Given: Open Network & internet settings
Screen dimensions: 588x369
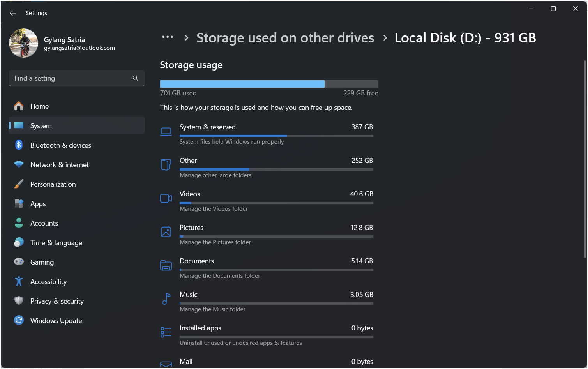Looking at the screenshot, I should click(77, 164).
